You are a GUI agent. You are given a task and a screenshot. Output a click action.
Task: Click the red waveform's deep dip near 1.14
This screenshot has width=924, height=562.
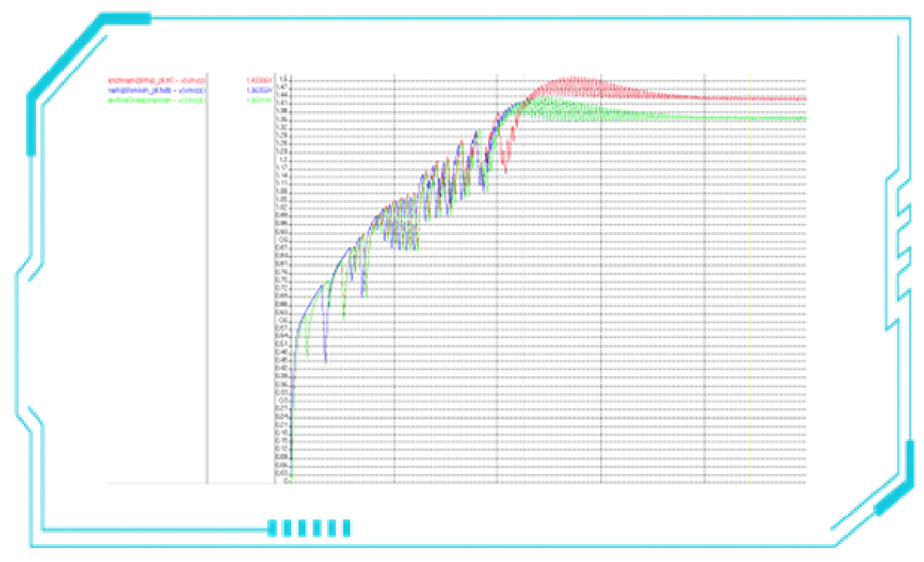tap(505, 172)
